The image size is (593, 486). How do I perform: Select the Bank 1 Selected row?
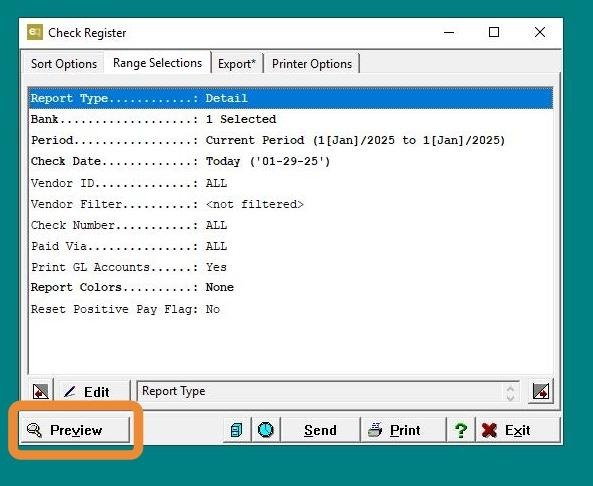(290, 120)
